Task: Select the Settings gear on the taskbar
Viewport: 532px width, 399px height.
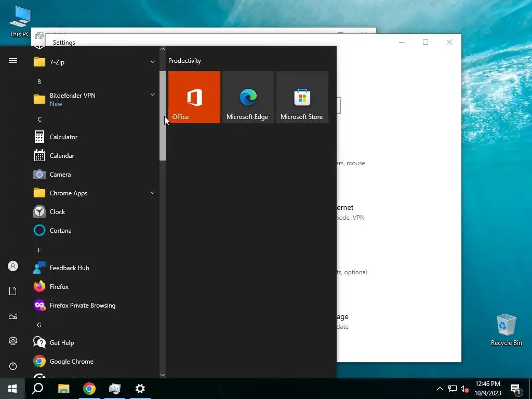Action: 140,389
